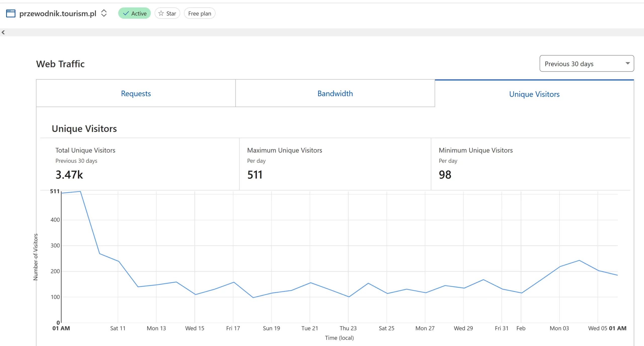The width and height of the screenshot is (644, 346).
Task: Open the domain switcher up-down chevron
Action: 104,13
